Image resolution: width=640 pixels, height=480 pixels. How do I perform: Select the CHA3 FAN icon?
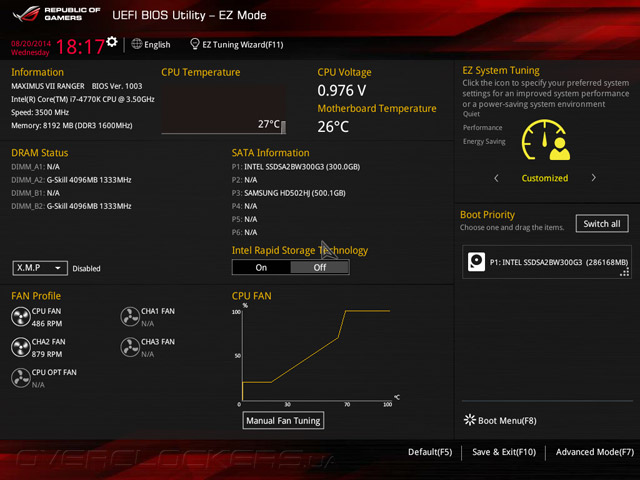(x=130, y=347)
